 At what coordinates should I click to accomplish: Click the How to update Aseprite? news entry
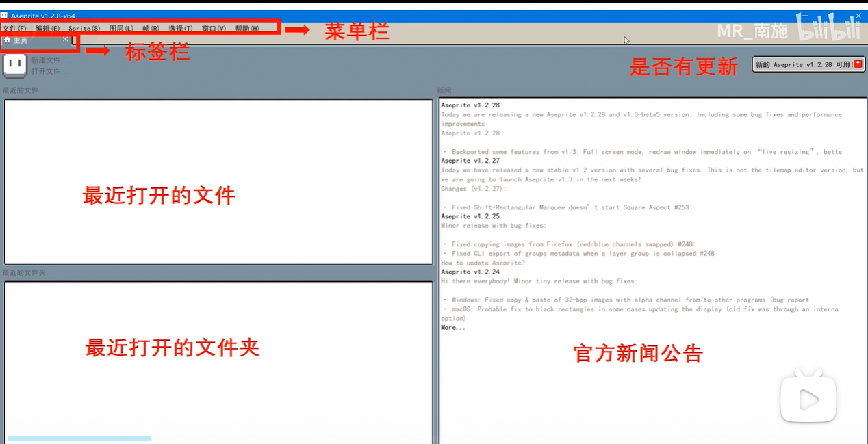(x=483, y=263)
